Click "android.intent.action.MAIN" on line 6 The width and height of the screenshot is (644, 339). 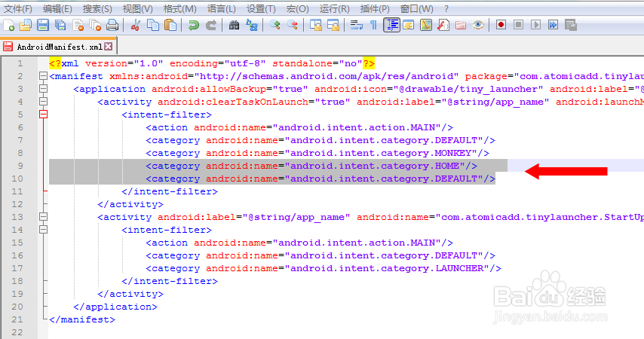[x=357, y=127]
